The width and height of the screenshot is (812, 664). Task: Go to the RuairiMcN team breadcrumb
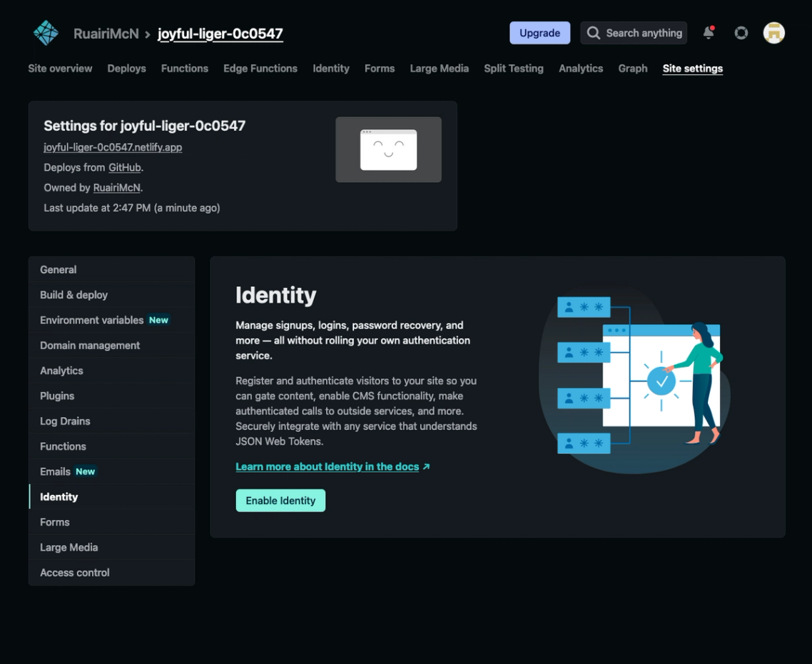click(106, 34)
